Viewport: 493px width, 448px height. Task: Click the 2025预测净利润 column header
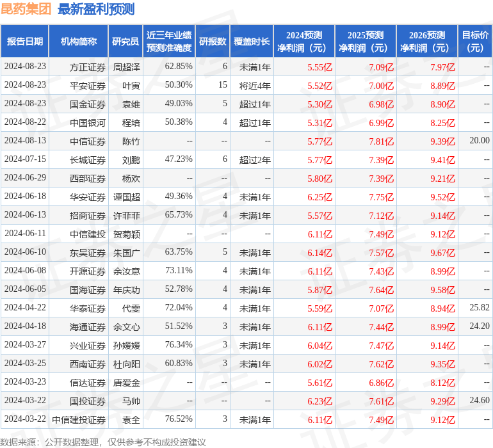pyautogui.click(x=366, y=41)
